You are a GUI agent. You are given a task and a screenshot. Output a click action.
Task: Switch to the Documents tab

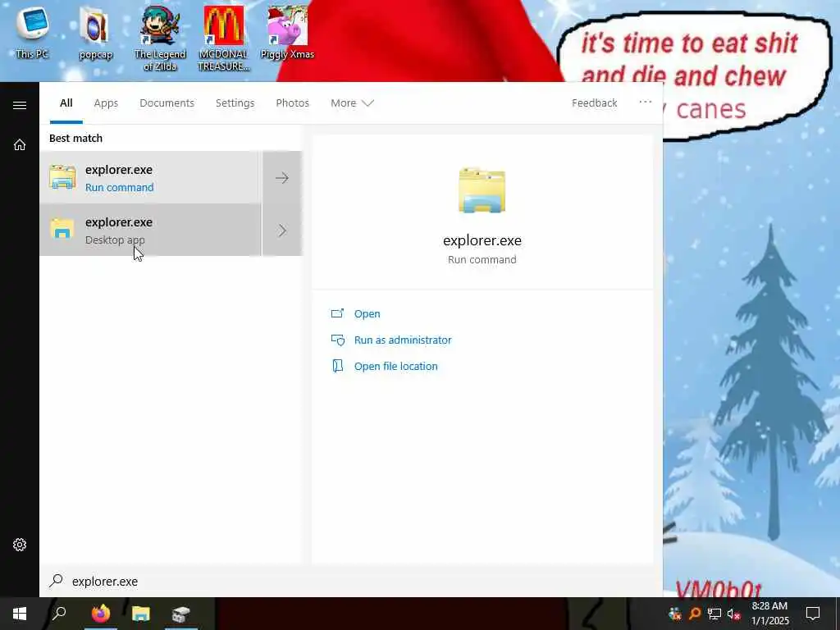pyautogui.click(x=167, y=103)
